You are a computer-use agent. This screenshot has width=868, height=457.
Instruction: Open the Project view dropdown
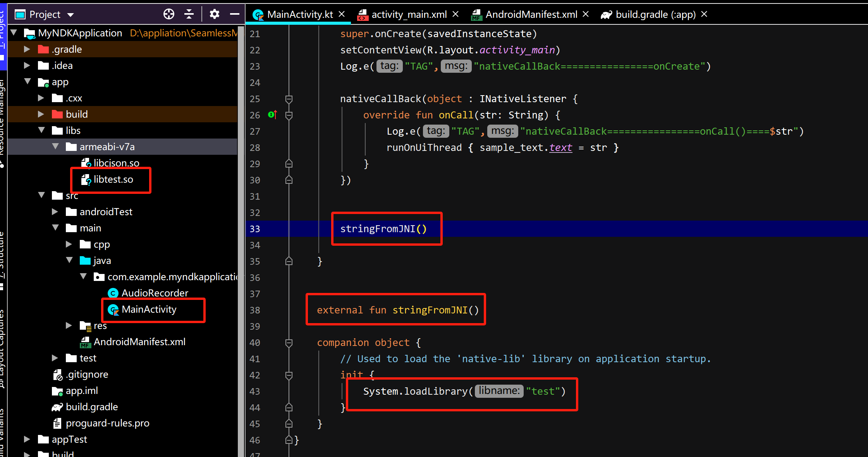click(70, 15)
